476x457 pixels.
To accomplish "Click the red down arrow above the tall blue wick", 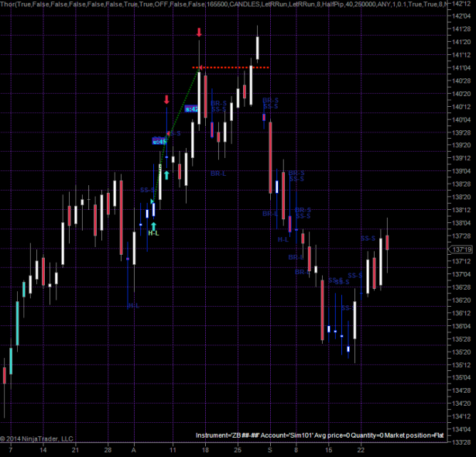I will (x=166, y=99).
